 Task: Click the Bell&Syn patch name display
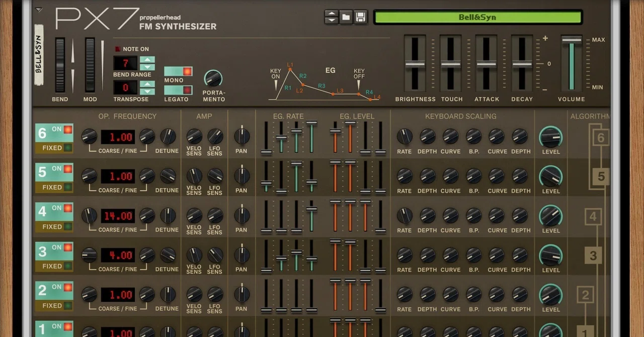pos(477,17)
